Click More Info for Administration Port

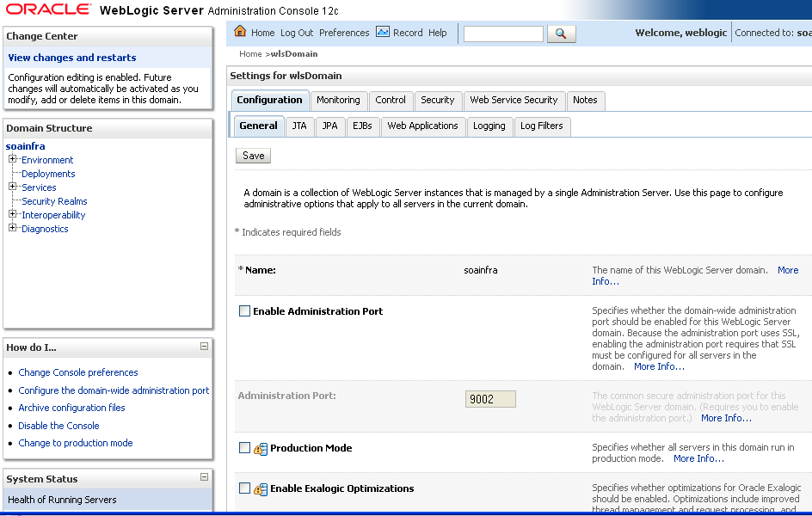pos(726,418)
